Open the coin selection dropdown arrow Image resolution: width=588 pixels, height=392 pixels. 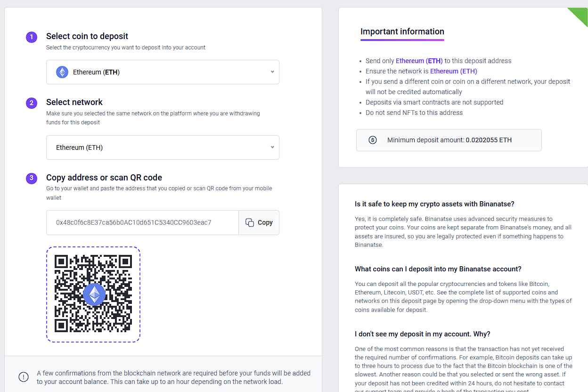click(x=272, y=72)
